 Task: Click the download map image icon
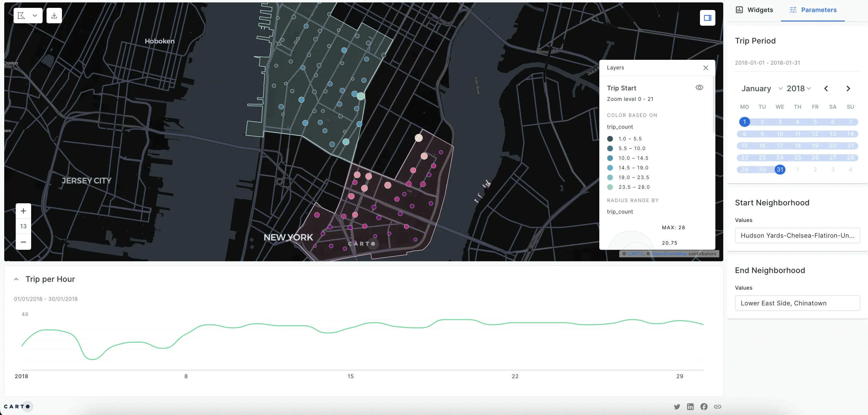(x=54, y=15)
